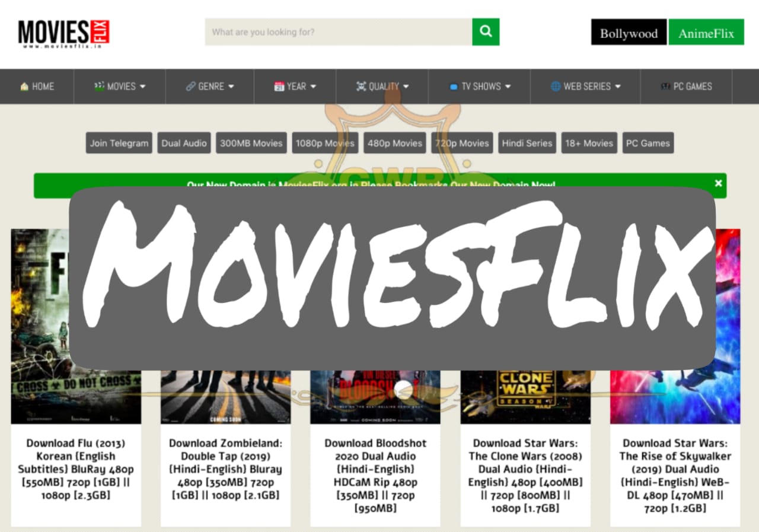Image resolution: width=759 pixels, height=532 pixels.
Task: Click the clapper icon beside MOVIES
Action: click(x=99, y=87)
